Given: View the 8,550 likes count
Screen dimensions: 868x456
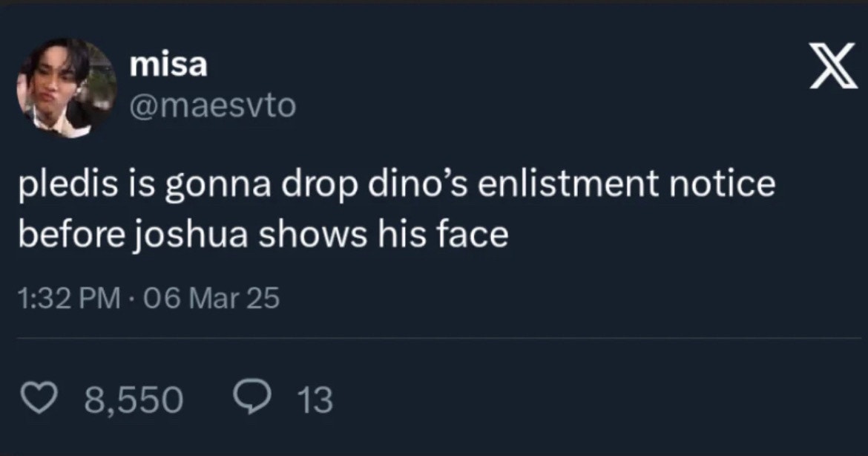Looking at the screenshot, I should [x=134, y=402].
